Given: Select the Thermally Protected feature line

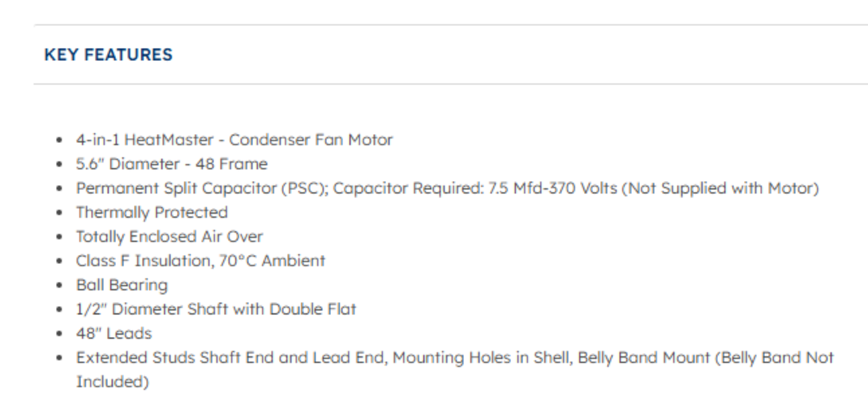Looking at the screenshot, I should click(152, 213).
